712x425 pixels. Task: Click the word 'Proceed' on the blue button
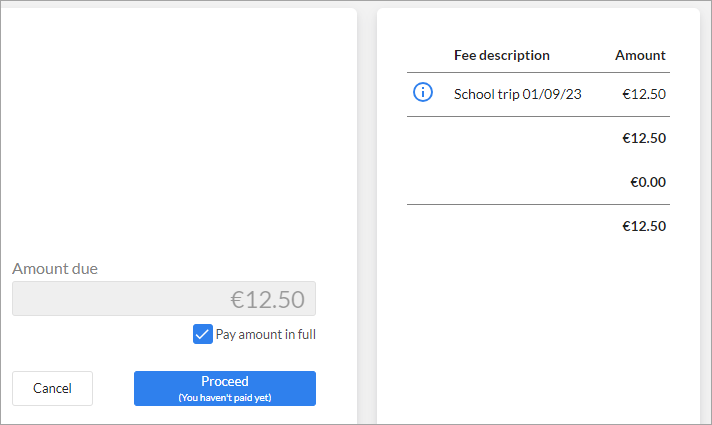coord(225,381)
